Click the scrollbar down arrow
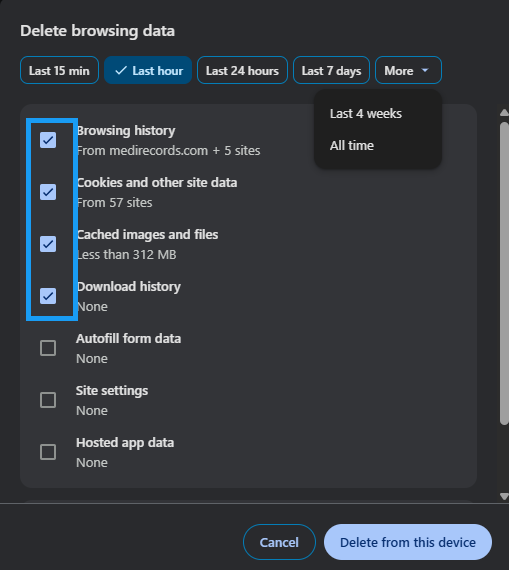This screenshot has width=509, height=570. point(504,496)
